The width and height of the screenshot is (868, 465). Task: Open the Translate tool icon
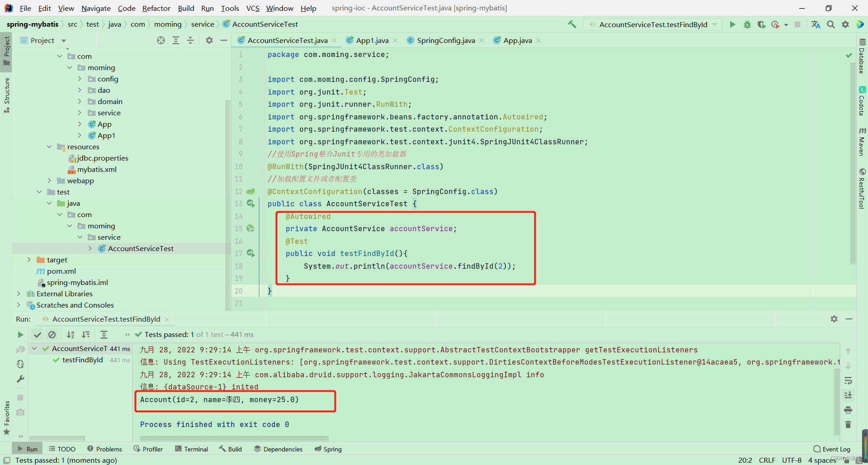[816, 24]
